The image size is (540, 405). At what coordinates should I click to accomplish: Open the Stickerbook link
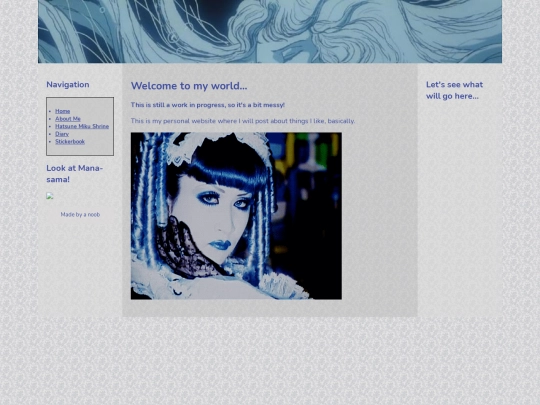70,142
